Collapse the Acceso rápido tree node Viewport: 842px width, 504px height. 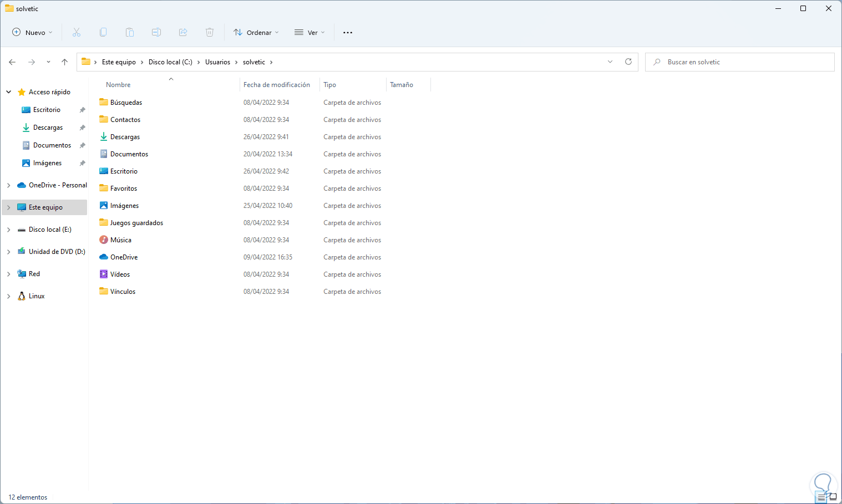(9, 92)
